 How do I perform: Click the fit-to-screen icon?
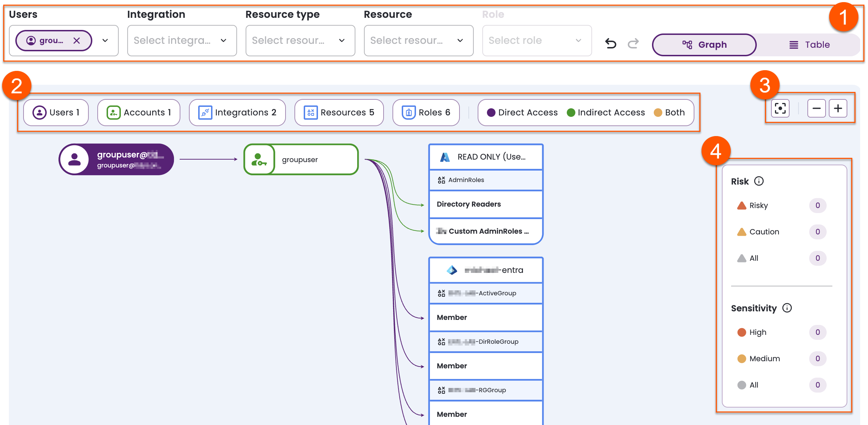point(780,109)
